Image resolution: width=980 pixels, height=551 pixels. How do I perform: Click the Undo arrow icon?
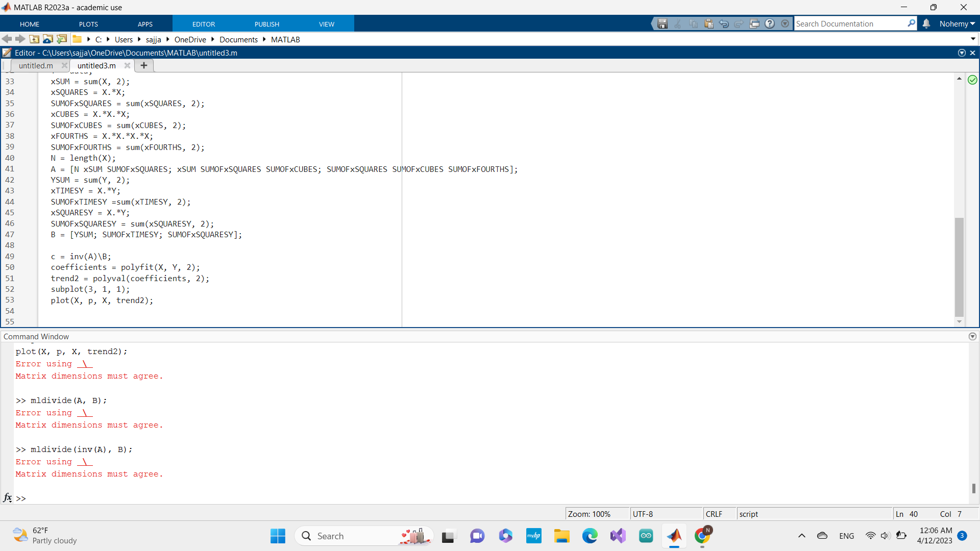(724, 23)
